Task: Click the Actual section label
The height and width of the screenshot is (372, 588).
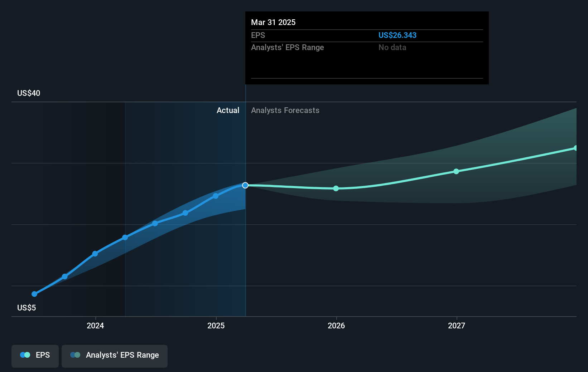Action: [228, 110]
